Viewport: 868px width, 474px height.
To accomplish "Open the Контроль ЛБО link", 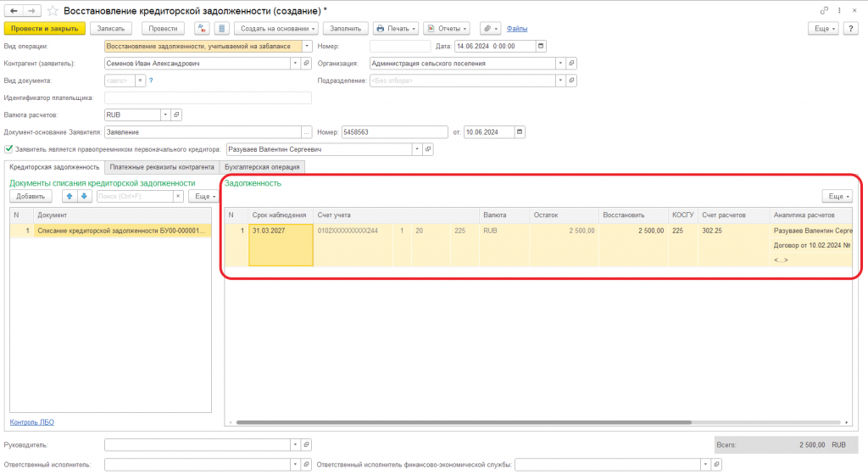I will (31, 422).
